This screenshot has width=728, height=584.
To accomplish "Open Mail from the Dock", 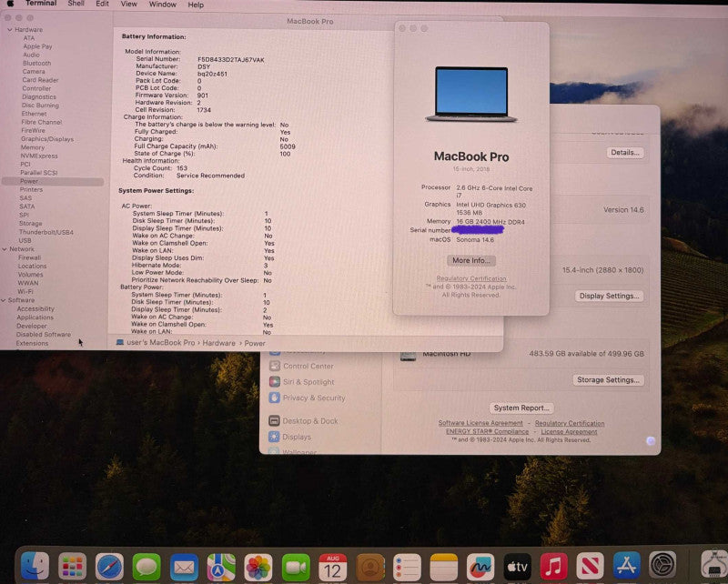I will pyautogui.click(x=184, y=567).
